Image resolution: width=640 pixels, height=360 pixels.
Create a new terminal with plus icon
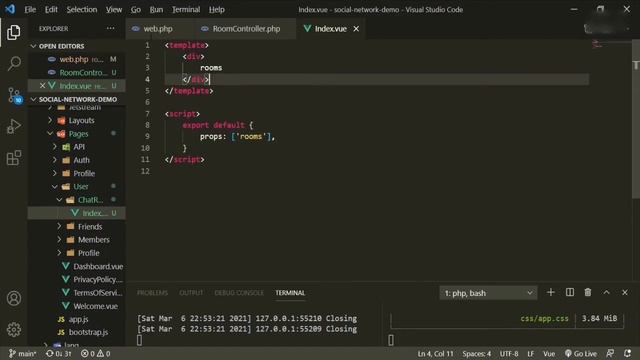point(551,292)
